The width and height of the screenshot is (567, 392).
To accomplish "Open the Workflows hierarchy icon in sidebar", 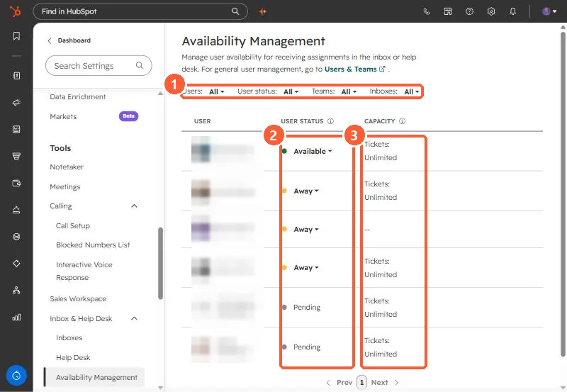I will coord(16,290).
